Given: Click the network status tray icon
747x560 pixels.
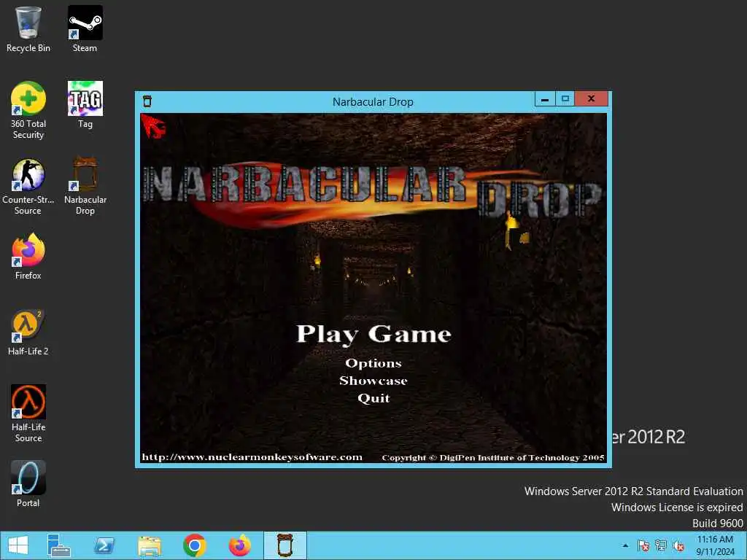Looking at the screenshot, I should pyautogui.click(x=661, y=545).
